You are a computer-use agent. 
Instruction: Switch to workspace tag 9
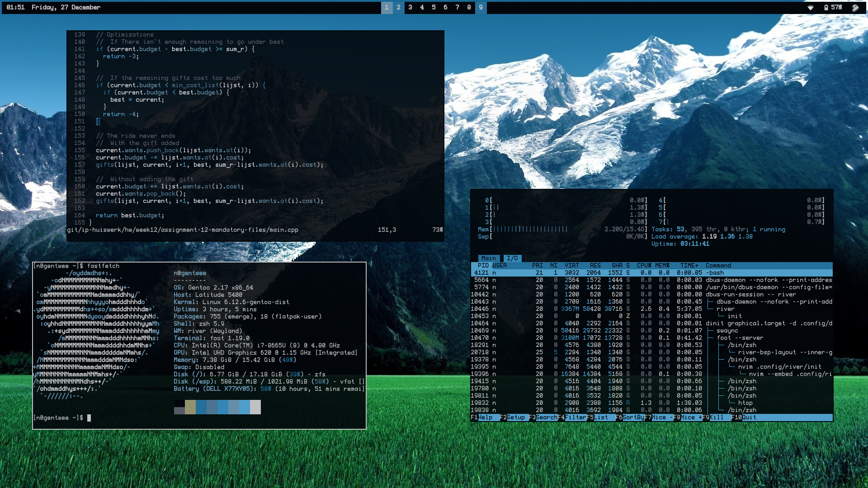(x=481, y=8)
